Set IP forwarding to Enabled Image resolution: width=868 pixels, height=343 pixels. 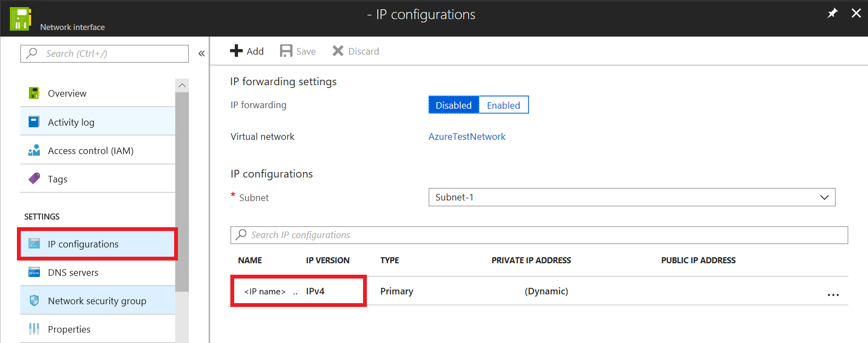coord(503,105)
